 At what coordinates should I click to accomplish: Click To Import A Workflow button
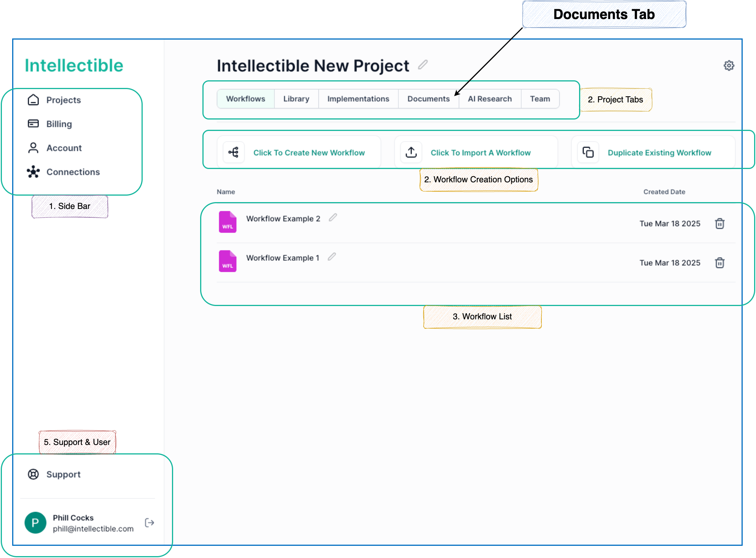coord(476,152)
